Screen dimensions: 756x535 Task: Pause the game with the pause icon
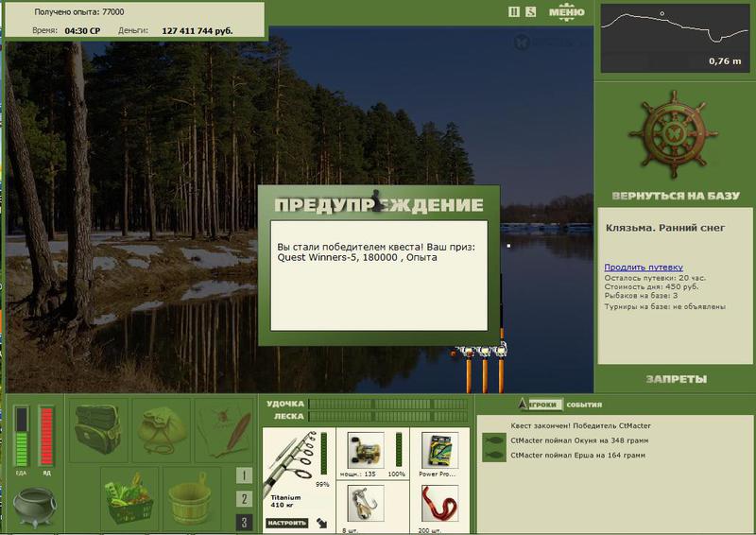coord(513,12)
